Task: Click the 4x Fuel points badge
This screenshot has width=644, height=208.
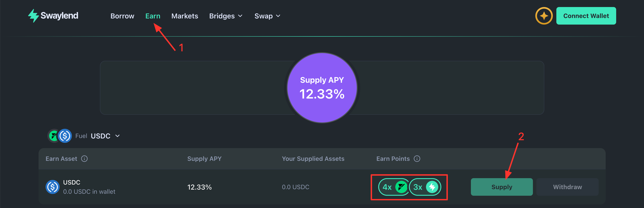Action: tap(394, 187)
